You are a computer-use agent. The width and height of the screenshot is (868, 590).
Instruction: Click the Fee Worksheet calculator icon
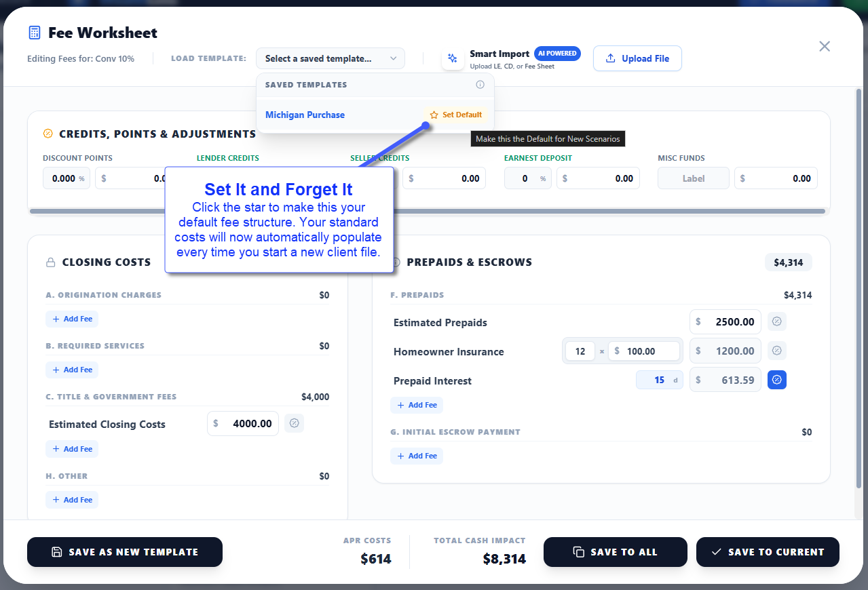[34, 33]
